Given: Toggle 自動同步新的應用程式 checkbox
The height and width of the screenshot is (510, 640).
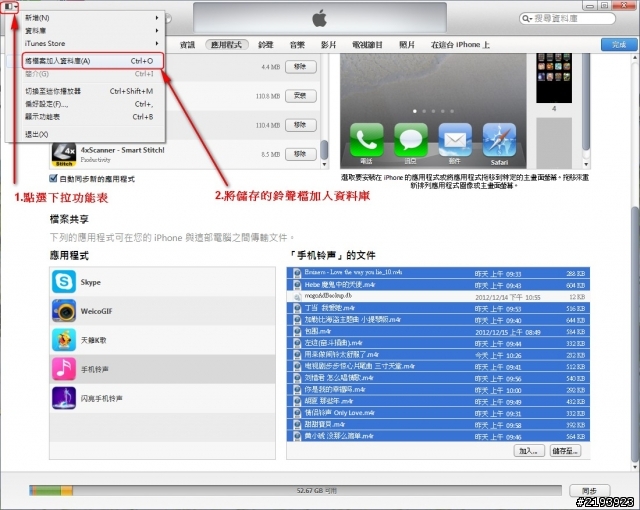Looking at the screenshot, I should 53,178.
